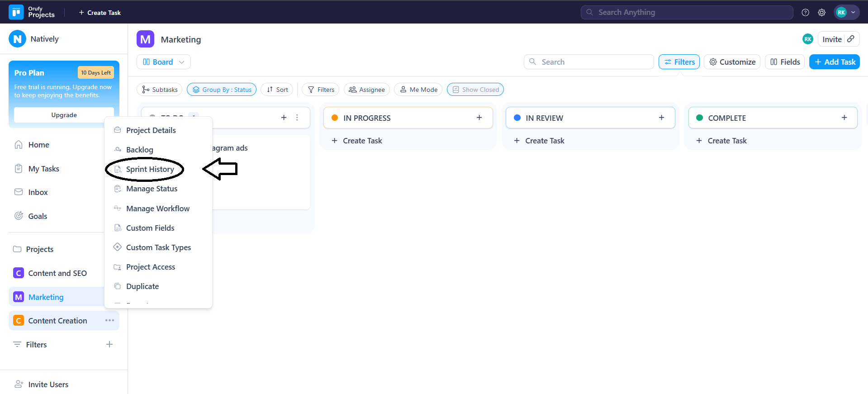868x394 pixels.
Task: Click the purple Marketing project color badge
Action: click(x=145, y=39)
